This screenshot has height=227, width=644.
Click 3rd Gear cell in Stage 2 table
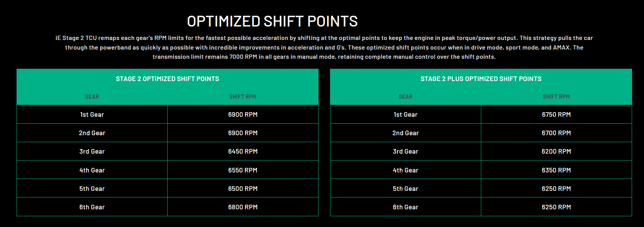point(92,151)
